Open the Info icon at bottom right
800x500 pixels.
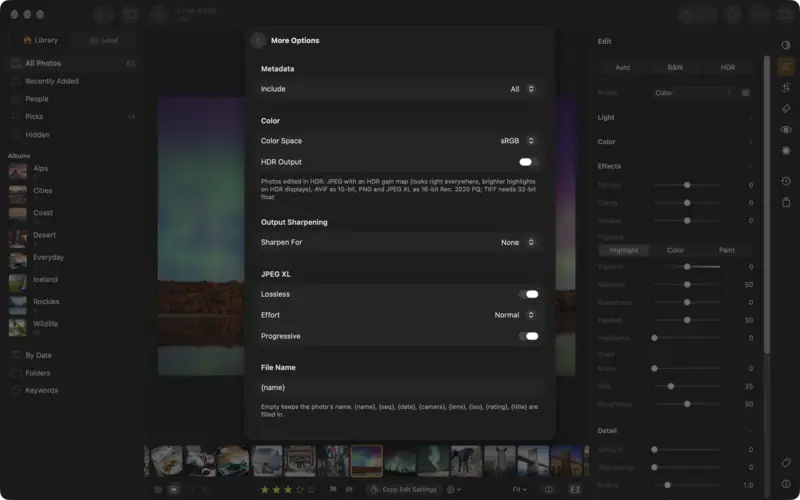pos(786,484)
